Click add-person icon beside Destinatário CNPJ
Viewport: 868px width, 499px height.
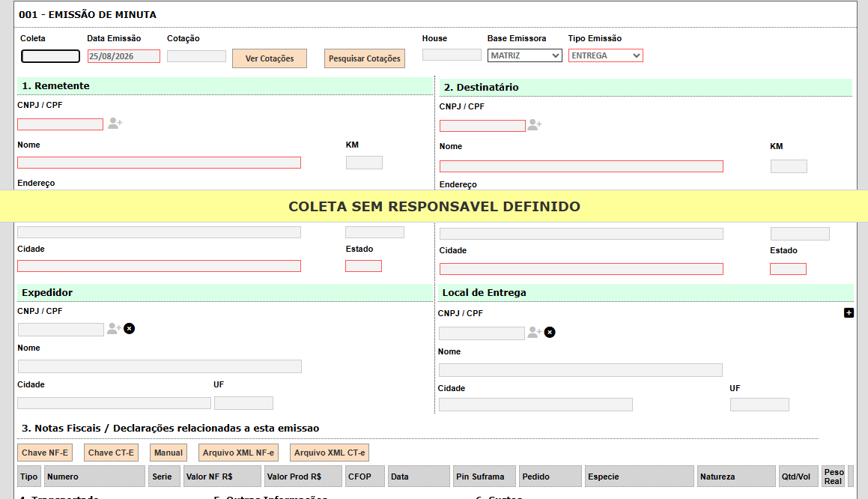click(x=534, y=125)
